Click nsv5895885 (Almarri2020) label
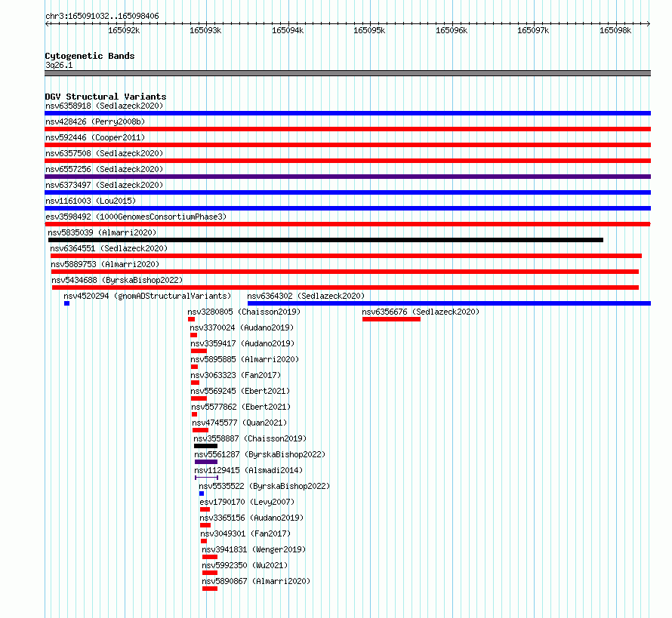The height and width of the screenshot is (618, 672). 245,359
